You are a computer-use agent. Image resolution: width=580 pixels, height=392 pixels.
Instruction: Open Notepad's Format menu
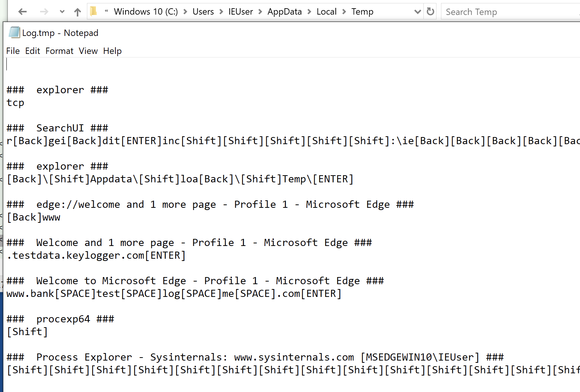pyautogui.click(x=60, y=51)
